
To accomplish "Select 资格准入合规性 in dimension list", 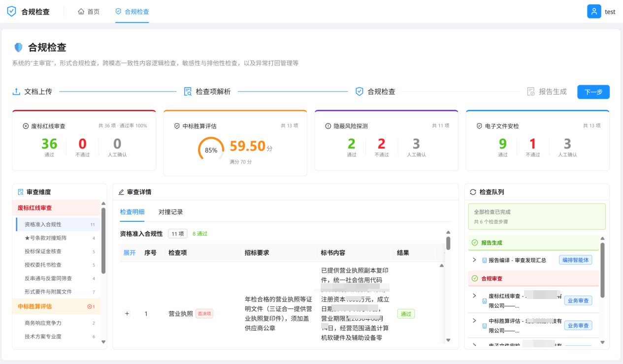I will 58,224.
